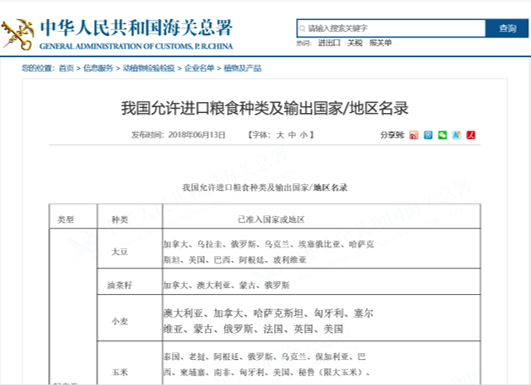Set font size to 大 (large)
Image resolution: width=531 pixels, height=385 pixels.
coord(280,135)
